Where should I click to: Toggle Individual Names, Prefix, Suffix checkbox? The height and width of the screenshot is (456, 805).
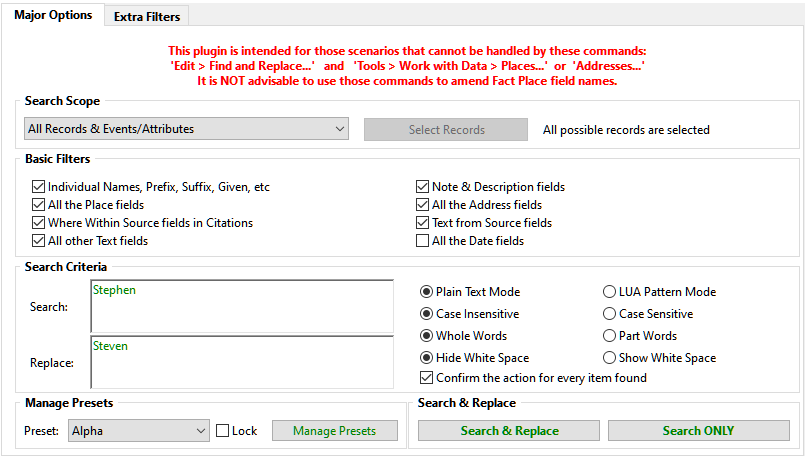click(x=39, y=187)
